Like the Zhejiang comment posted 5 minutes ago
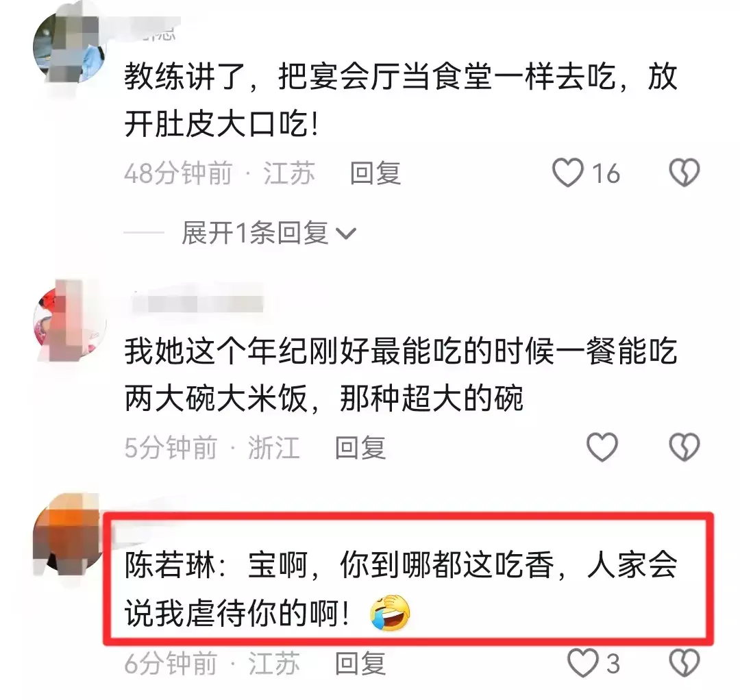Screen dimensions: 740x700 602,447
